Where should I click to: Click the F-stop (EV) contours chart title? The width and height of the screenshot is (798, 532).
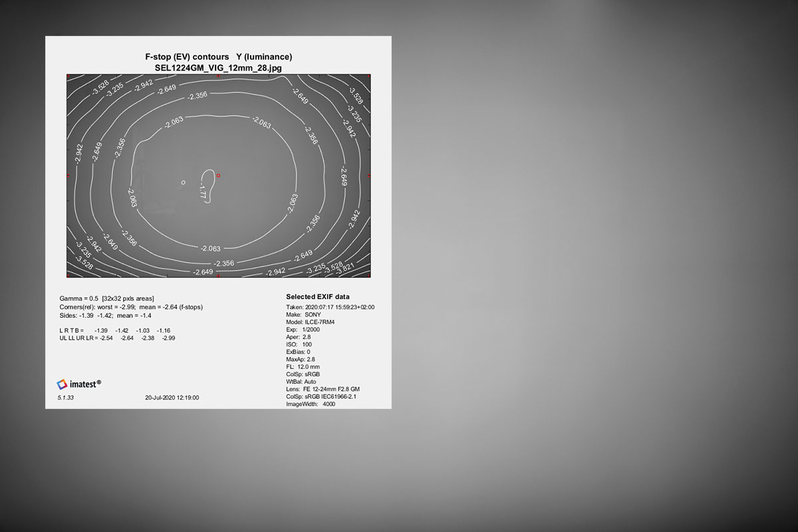pyautogui.click(x=218, y=57)
